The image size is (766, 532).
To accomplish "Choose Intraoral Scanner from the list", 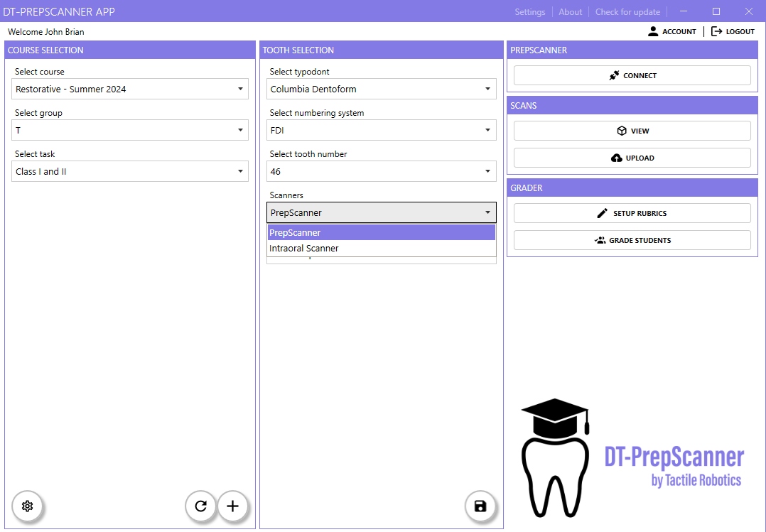I will (382, 248).
